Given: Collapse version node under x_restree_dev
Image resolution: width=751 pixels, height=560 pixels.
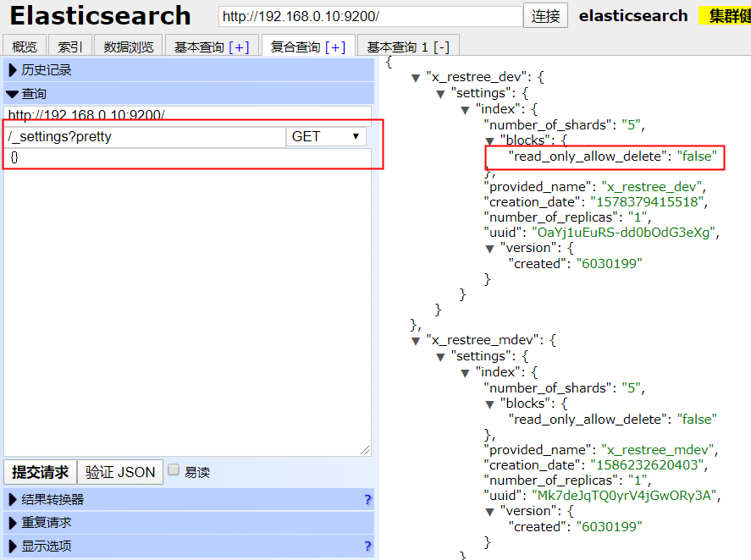Looking at the screenshot, I should pyautogui.click(x=489, y=249).
